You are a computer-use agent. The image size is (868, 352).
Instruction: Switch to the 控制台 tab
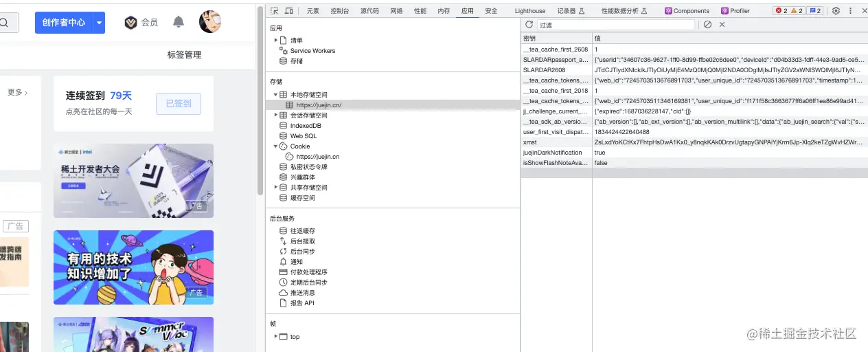pos(340,11)
